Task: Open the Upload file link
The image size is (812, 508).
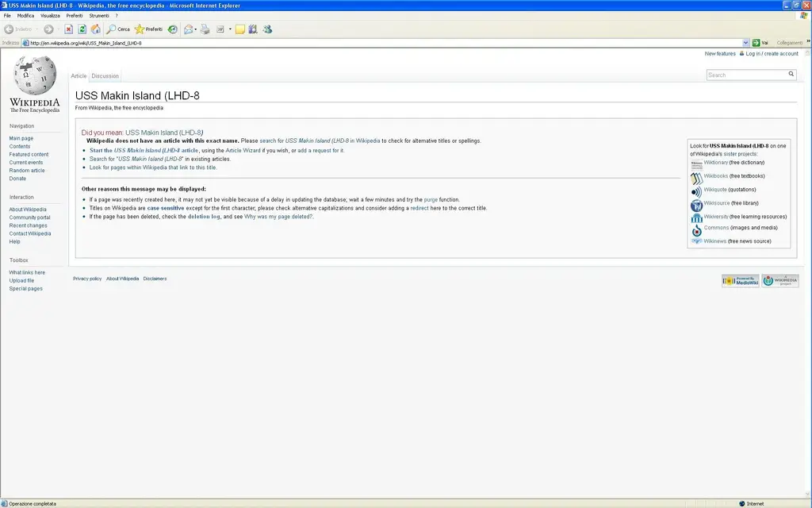Action: pyautogui.click(x=21, y=280)
